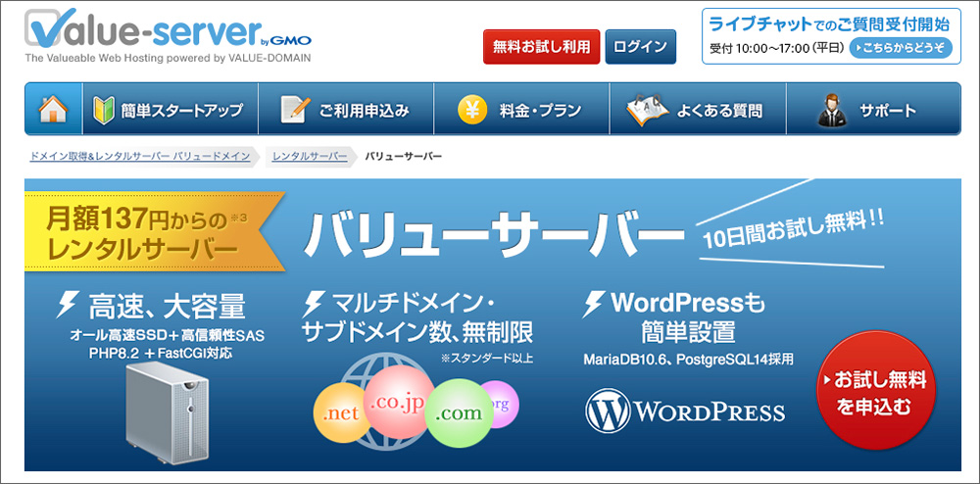
Task: Click the red 無料お試し利用 button
Action: (541, 47)
